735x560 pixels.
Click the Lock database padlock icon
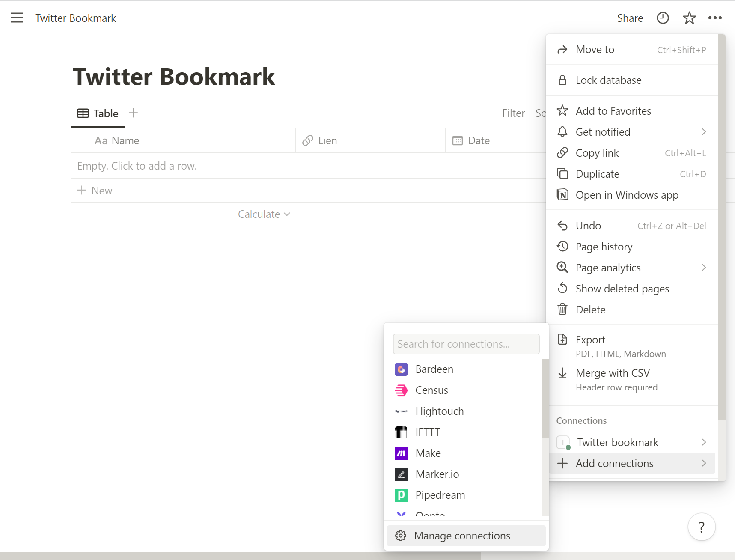[x=562, y=80]
